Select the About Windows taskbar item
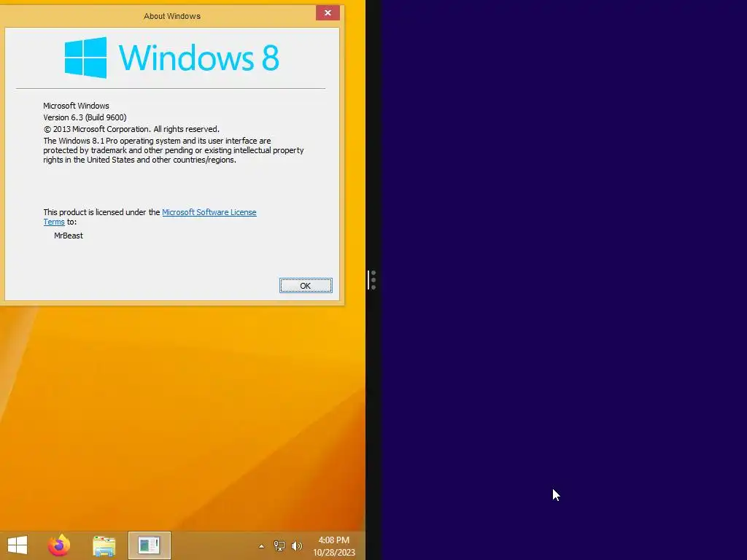This screenshot has width=747, height=560. pos(149,545)
